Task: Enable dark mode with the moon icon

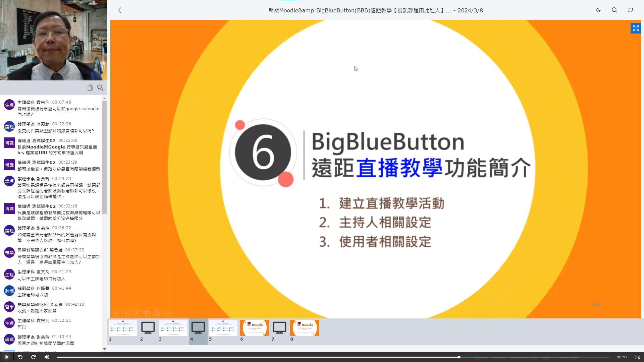Action: coord(598,10)
